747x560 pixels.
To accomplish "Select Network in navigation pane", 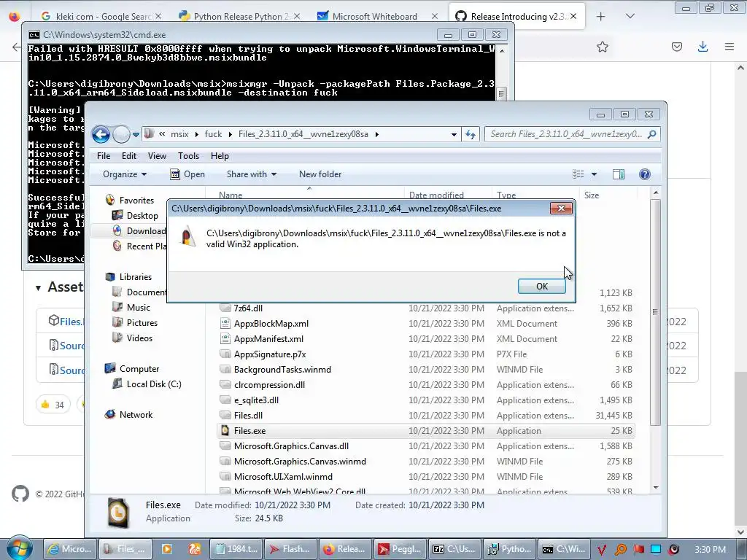I will click(136, 414).
